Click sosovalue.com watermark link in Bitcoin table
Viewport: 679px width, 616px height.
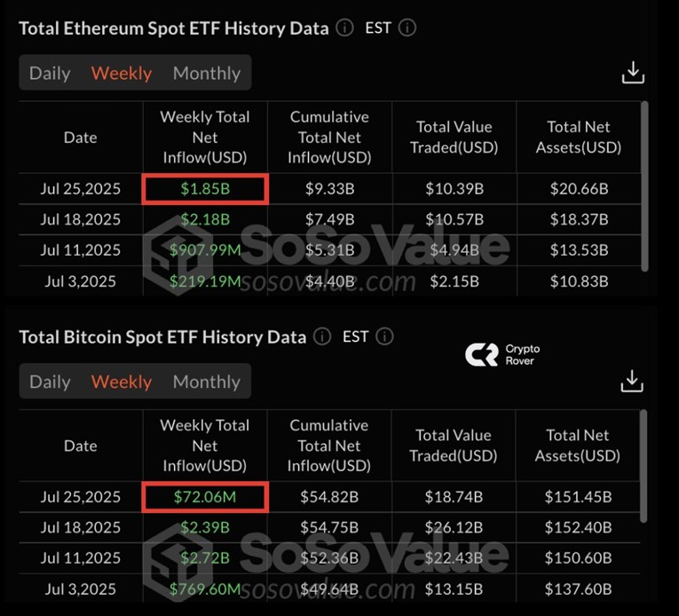coord(328,590)
